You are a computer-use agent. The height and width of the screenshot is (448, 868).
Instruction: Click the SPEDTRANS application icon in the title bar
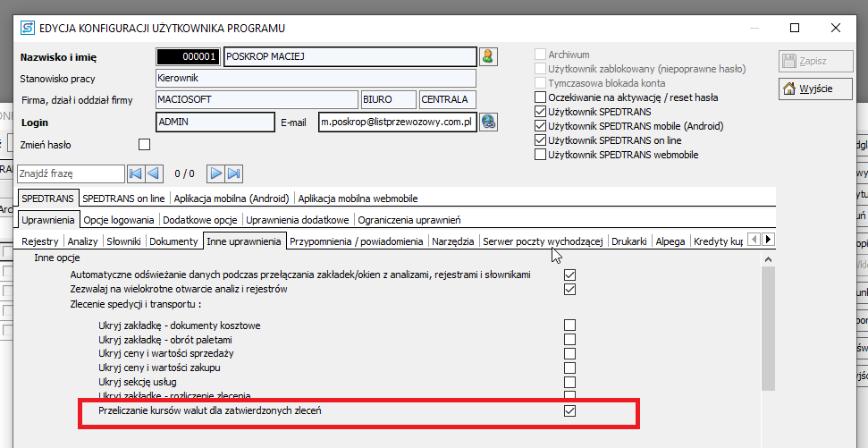[27, 28]
